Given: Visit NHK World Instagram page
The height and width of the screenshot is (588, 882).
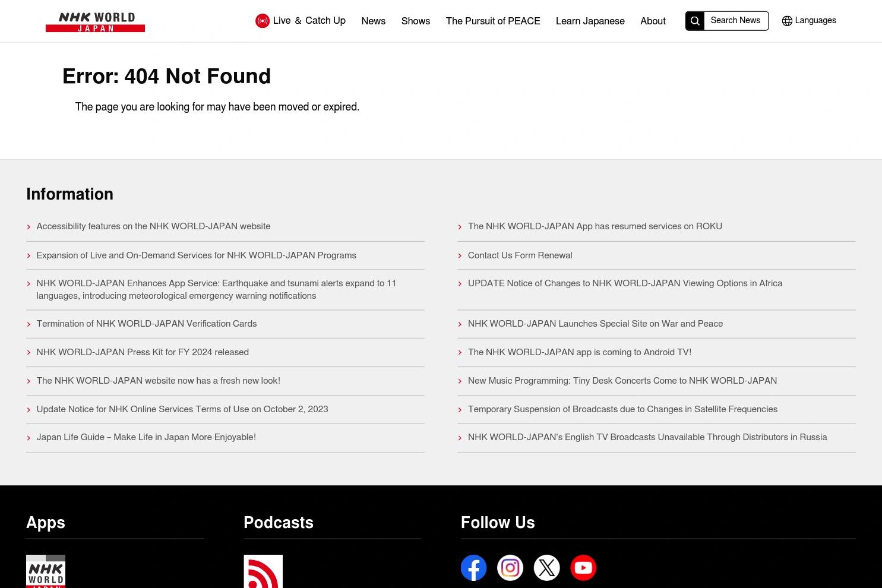Looking at the screenshot, I should [x=510, y=568].
